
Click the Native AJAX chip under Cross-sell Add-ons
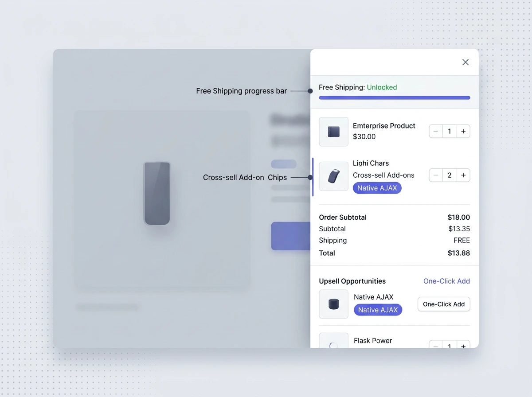377,188
